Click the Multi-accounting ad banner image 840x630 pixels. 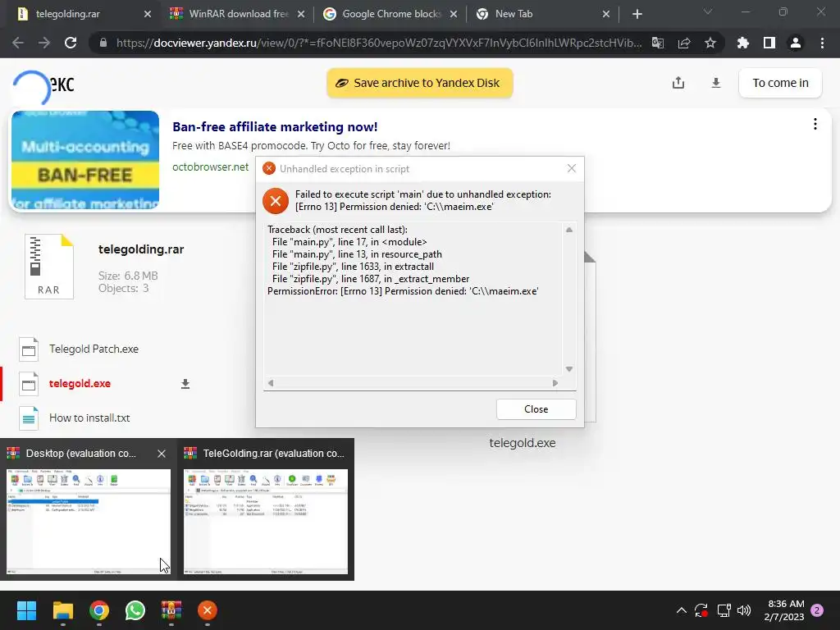85,160
